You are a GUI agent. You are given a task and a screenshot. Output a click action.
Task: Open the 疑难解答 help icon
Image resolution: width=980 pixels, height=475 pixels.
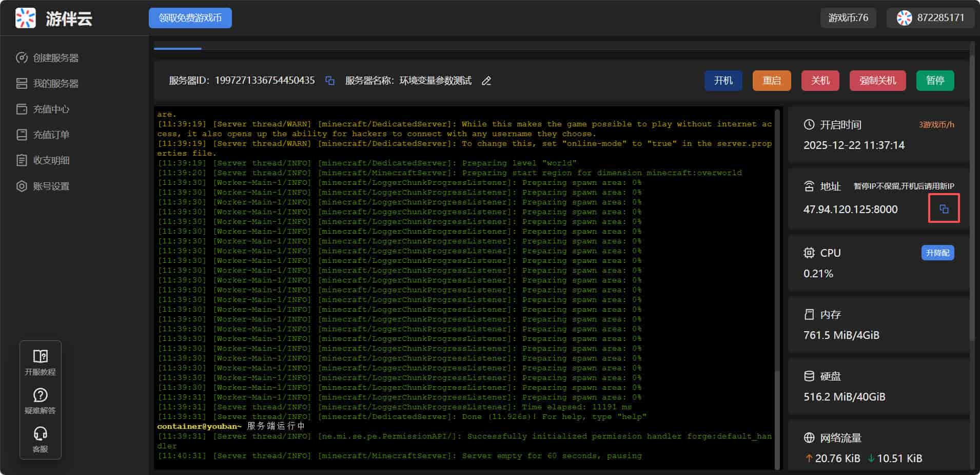pos(40,401)
